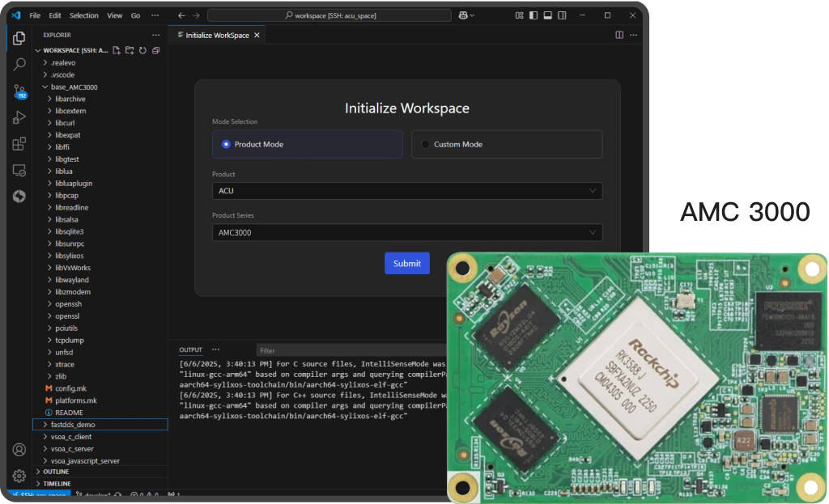This screenshot has width=829, height=504.
Task: Open Source Control view with badge
Action: coord(19,91)
